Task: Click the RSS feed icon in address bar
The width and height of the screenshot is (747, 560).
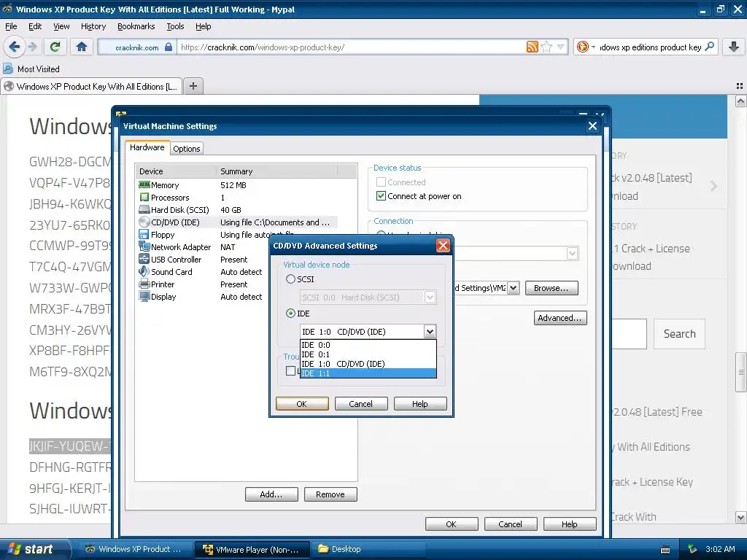Action: (x=532, y=47)
